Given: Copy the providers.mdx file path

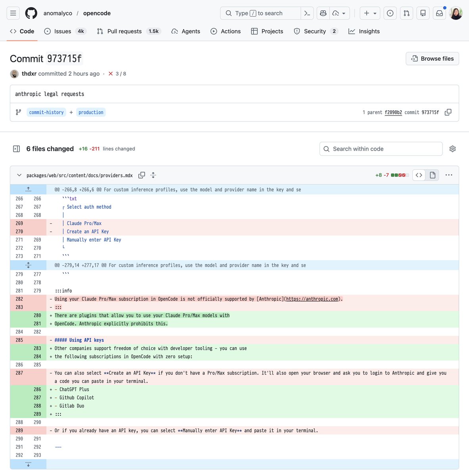Looking at the screenshot, I should [x=142, y=175].
